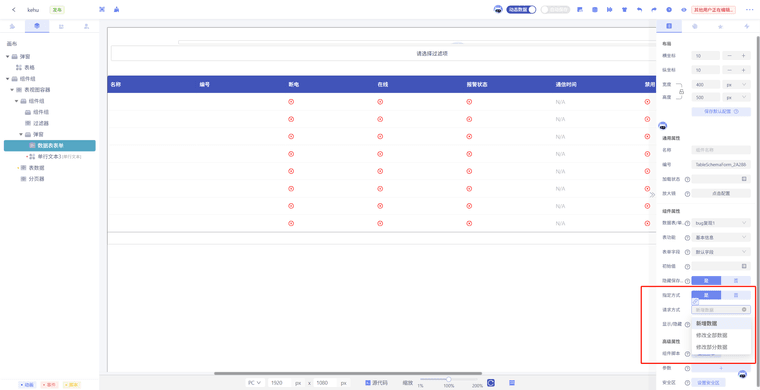
Task: Select 新增数据 in the dropdown list
Action: 721,324
